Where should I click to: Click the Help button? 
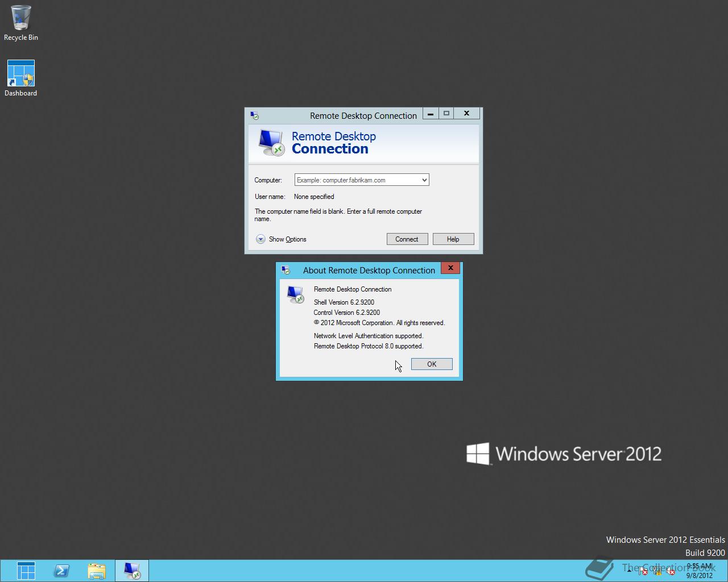pyautogui.click(x=453, y=239)
